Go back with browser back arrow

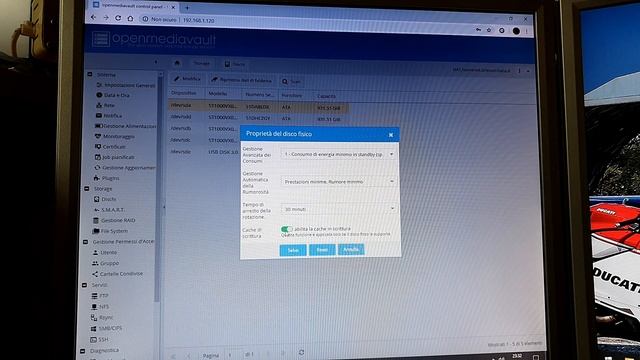coord(93,17)
